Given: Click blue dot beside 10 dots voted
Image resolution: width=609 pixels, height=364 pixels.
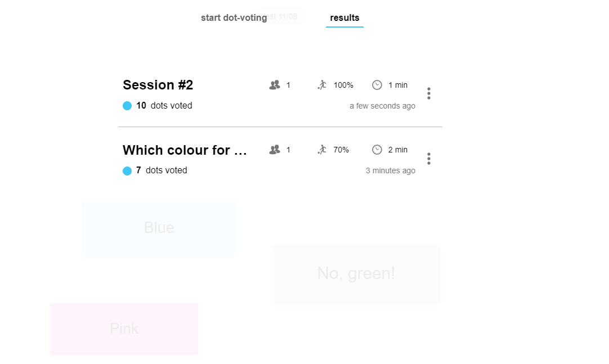Looking at the screenshot, I should pyautogui.click(x=127, y=106).
